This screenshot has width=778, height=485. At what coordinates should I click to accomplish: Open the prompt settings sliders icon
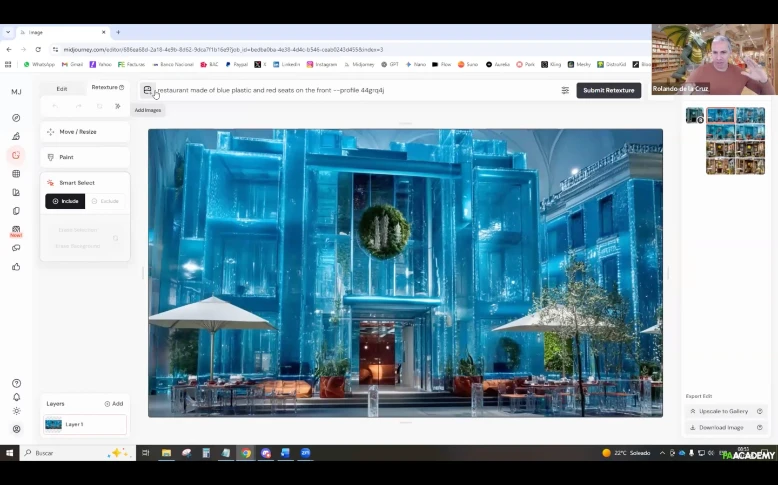(565, 90)
